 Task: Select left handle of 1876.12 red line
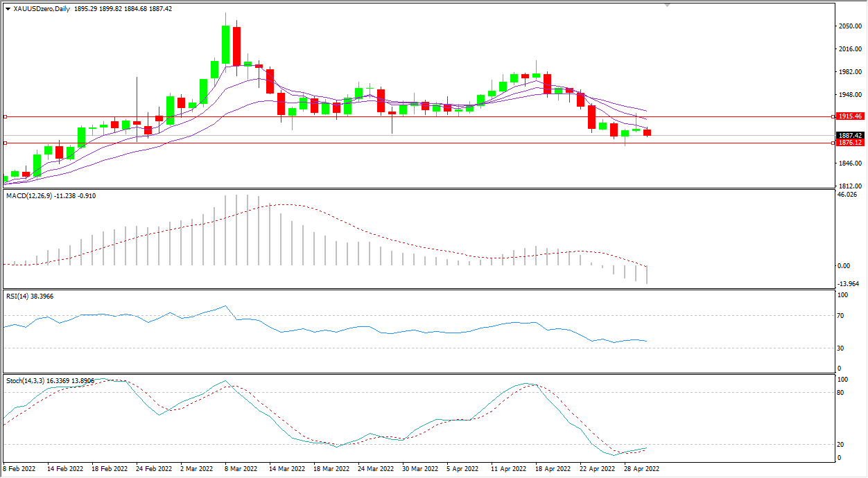coord(5,143)
